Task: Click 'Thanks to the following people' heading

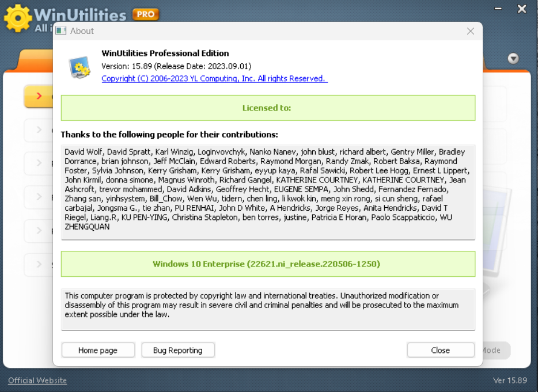Action: (x=169, y=135)
